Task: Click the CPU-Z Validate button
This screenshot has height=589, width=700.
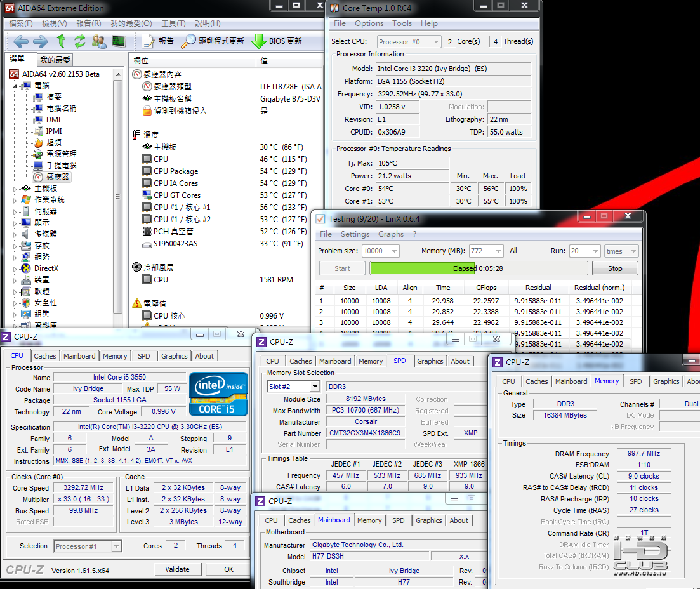Action: (177, 569)
